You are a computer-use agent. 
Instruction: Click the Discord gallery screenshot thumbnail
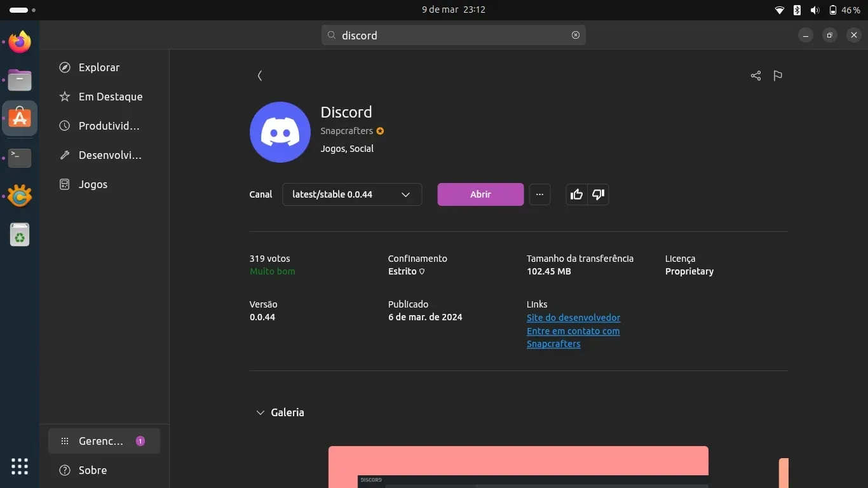coord(518,467)
